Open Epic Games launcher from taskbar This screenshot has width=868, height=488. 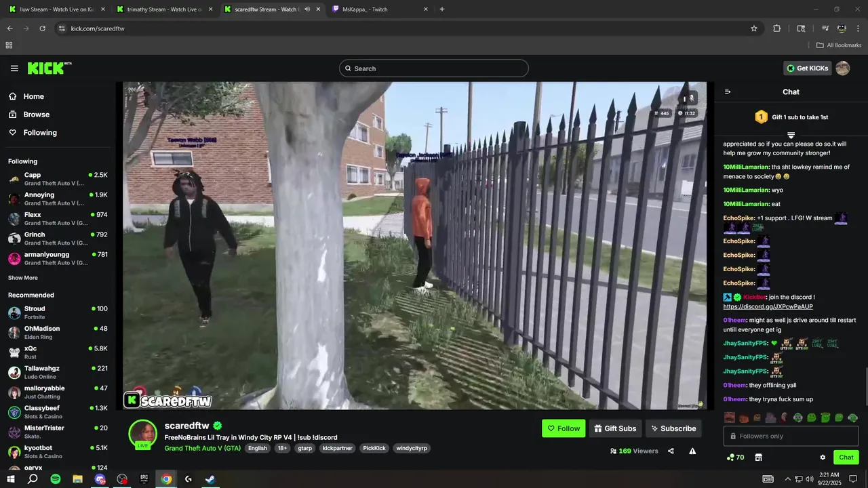pyautogui.click(x=144, y=479)
